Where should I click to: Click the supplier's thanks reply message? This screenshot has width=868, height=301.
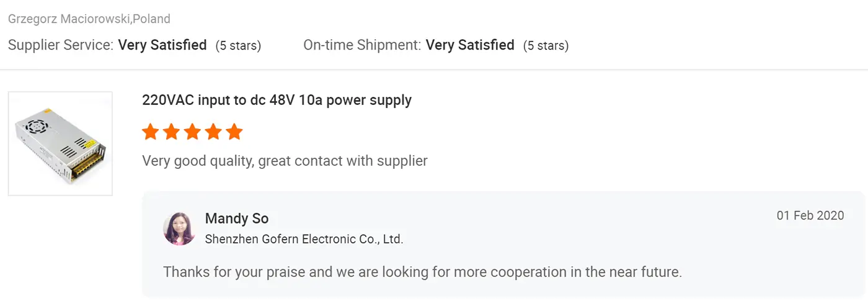point(422,272)
